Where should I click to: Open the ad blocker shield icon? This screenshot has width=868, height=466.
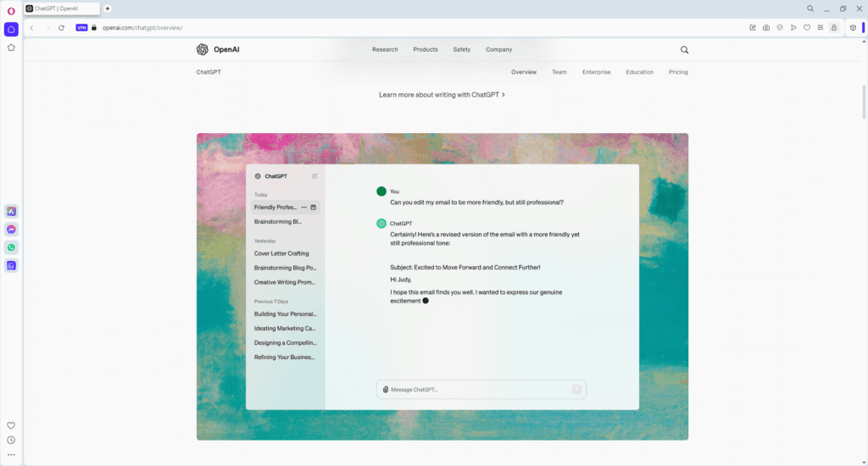[780, 28]
